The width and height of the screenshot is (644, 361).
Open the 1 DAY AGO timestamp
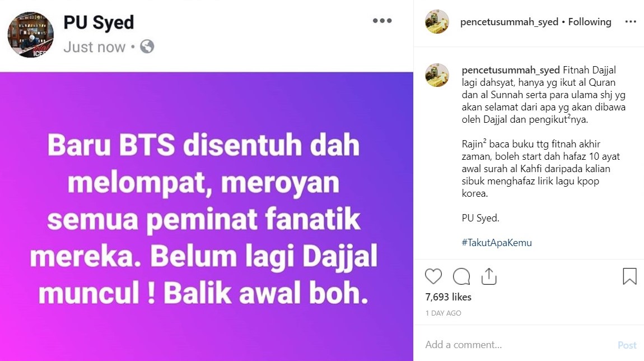point(443,313)
